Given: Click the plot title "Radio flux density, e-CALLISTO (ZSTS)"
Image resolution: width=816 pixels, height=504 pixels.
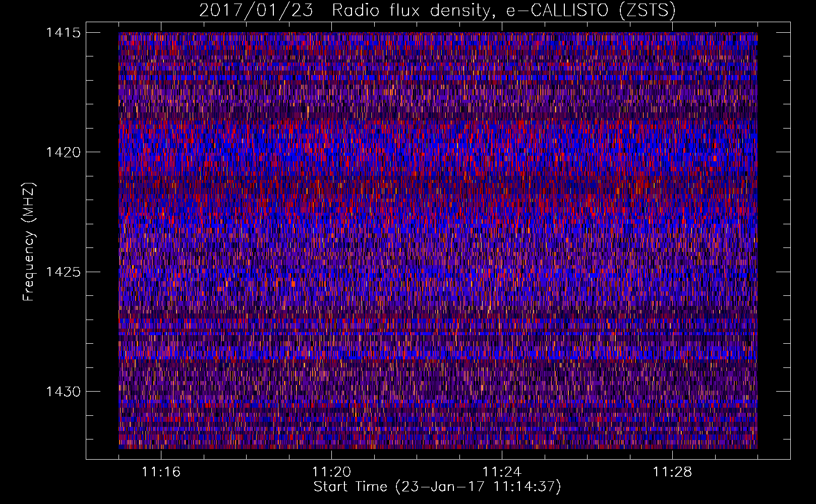Looking at the screenshot, I should point(503,11).
